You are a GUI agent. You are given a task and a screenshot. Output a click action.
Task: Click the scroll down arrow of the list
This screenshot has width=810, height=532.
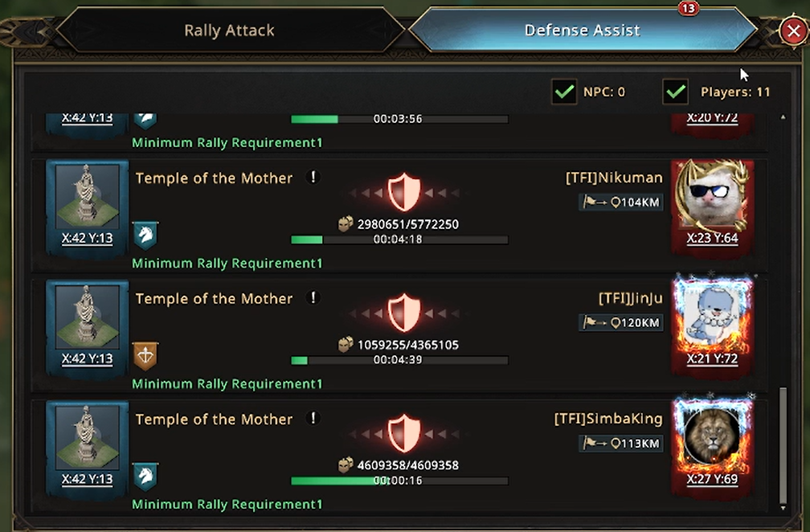click(783, 508)
